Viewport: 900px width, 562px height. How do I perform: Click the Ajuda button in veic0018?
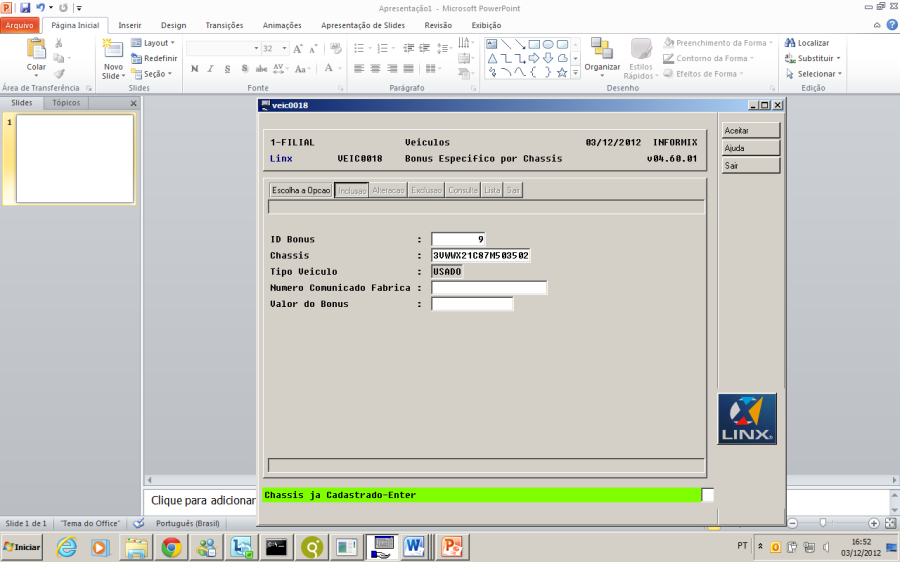pos(751,148)
